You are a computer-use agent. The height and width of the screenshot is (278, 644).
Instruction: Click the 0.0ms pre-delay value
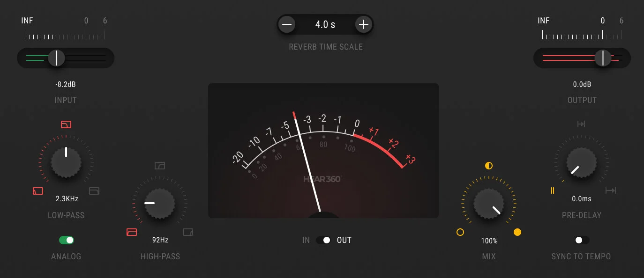pyautogui.click(x=582, y=199)
